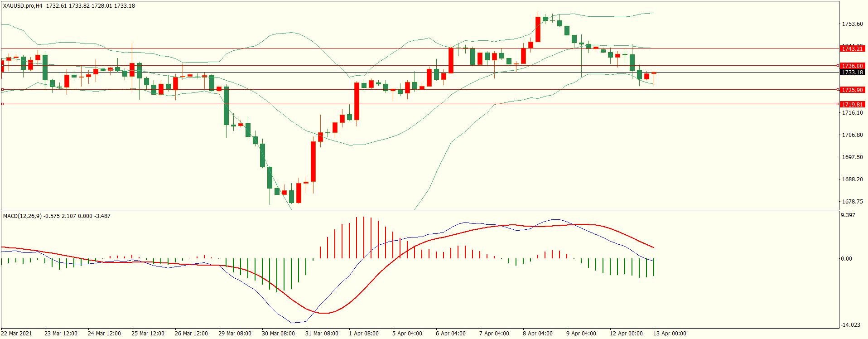Select the left handle of the 1725.90 line
Viewport: 868px width, 339px height.
(x=2, y=90)
